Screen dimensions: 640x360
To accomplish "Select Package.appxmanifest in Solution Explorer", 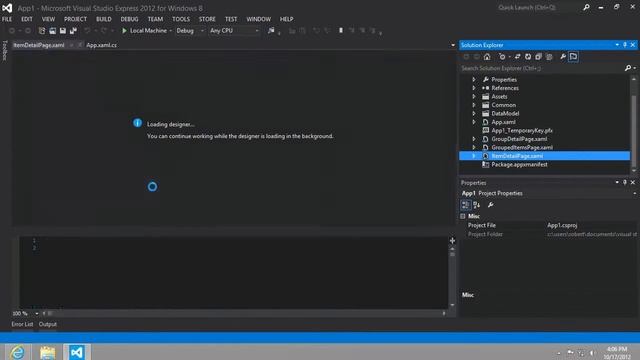I will coord(519,164).
